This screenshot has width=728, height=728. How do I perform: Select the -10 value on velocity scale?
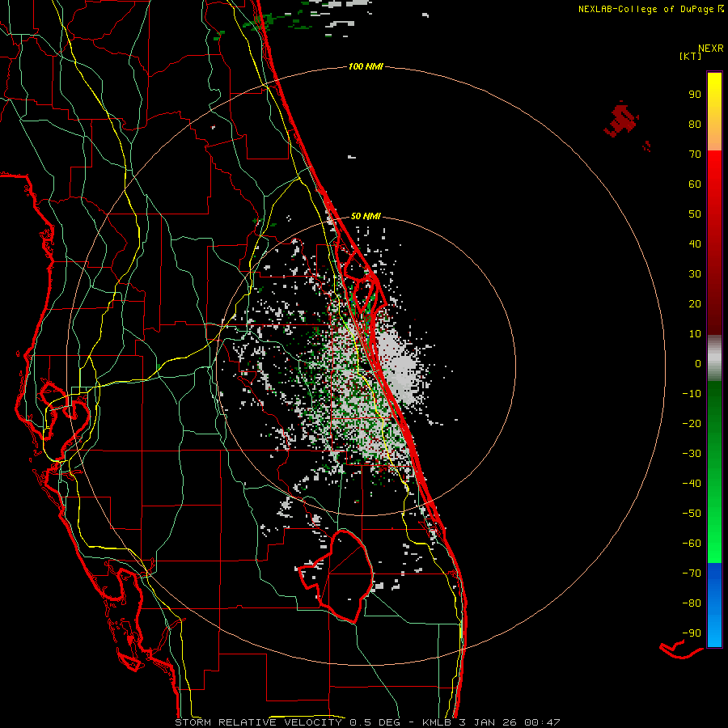[692, 394]
